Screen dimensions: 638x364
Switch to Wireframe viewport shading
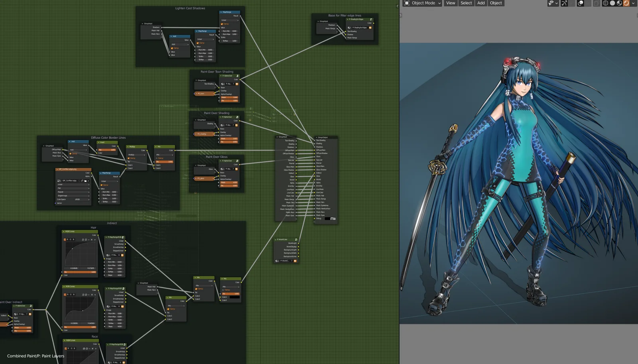pyautogui.click(x=606, y=3)
